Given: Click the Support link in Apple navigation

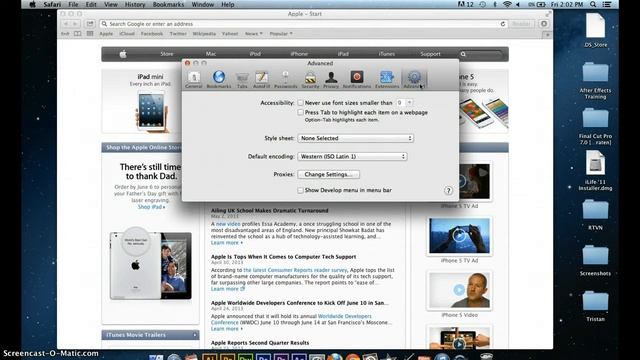Looking at the screenshot, I should (430, 54).
